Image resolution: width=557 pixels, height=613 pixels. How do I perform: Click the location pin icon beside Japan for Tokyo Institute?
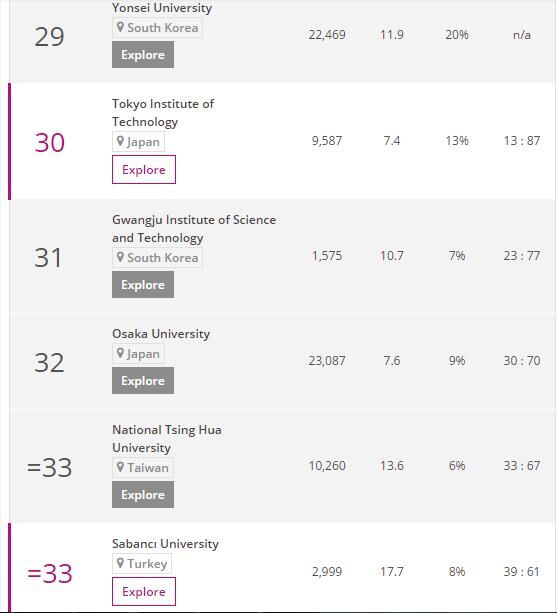120,141
